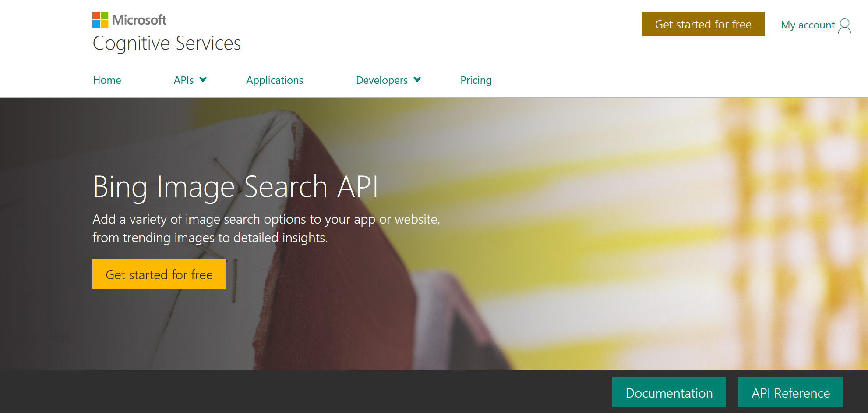The image size is (868, 413).
Task: Go to the Home page
Action: tap(107, 80)
